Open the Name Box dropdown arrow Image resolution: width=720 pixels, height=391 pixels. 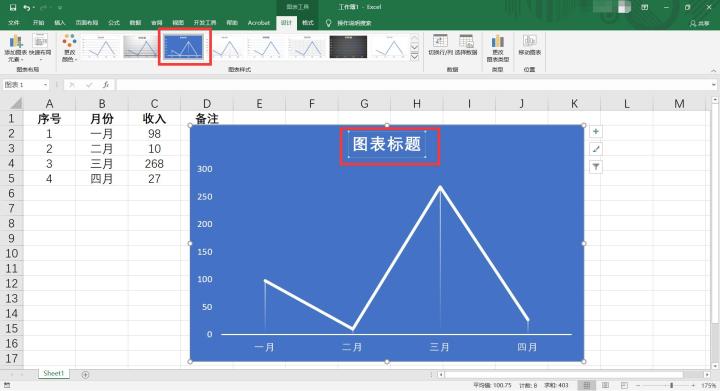tap(45, 85)
